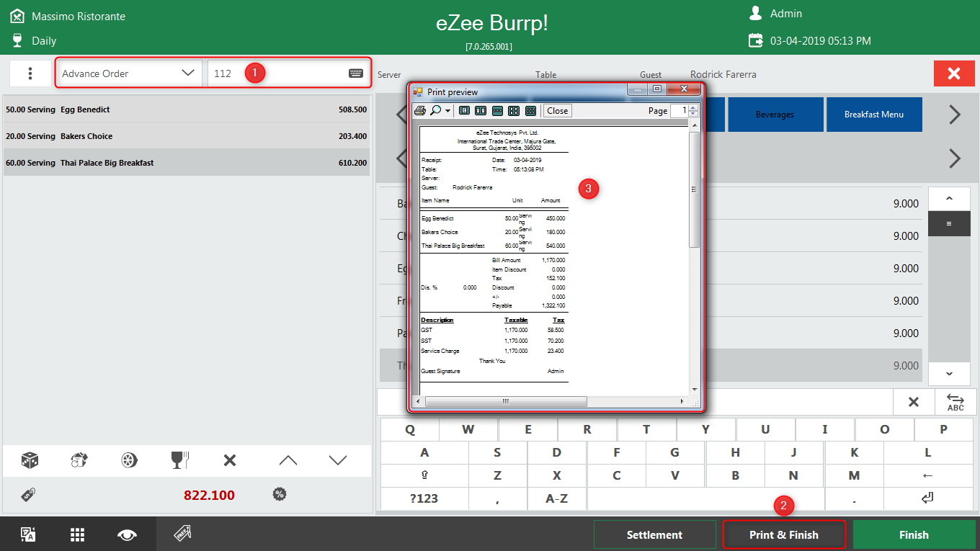Click the item search text field above keyboard
This screenshot has height=551, width=980.
point(634,402)
